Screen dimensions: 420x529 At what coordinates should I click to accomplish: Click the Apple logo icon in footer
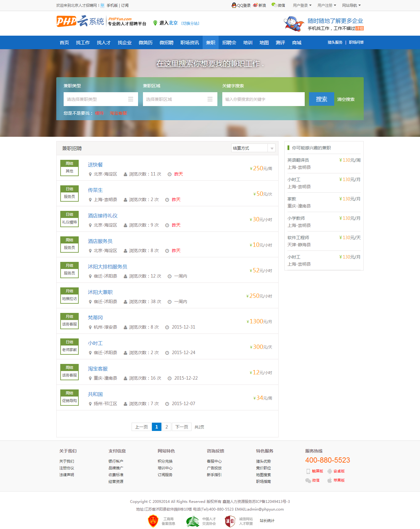(330, 480)
